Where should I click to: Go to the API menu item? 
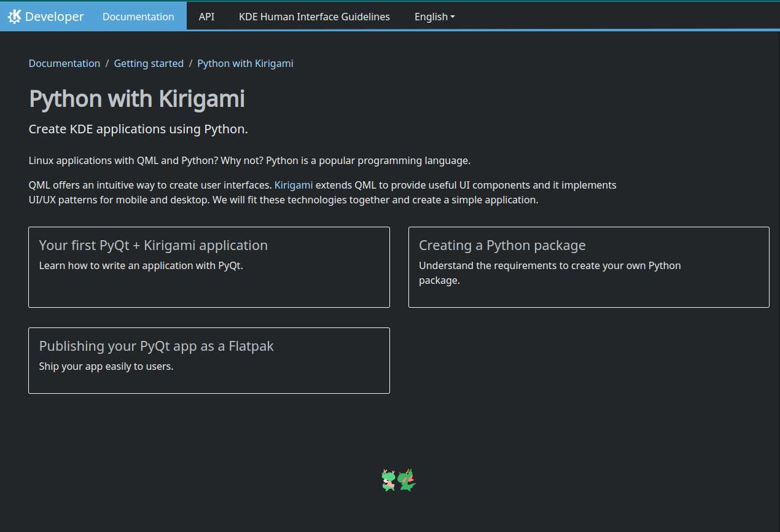[x=206, y=17]
